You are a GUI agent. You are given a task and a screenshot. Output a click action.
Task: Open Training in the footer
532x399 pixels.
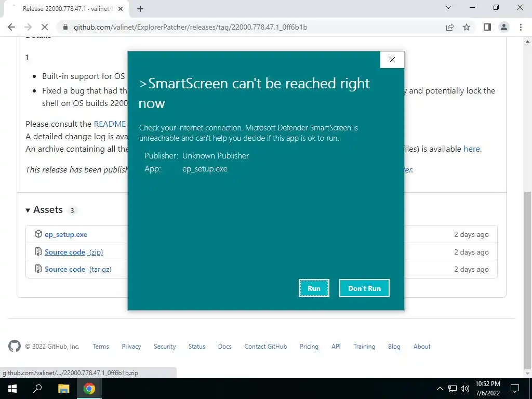click(x=364, y=347)
